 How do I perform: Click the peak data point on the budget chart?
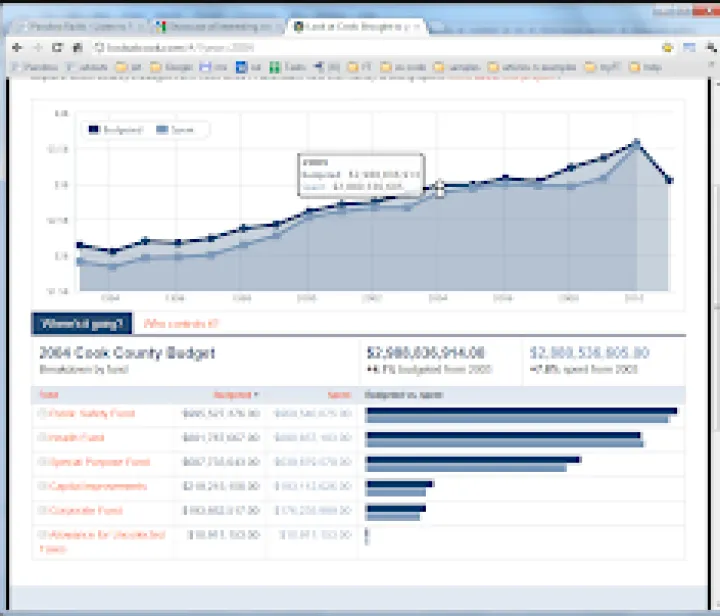click(x=636, y=143)
